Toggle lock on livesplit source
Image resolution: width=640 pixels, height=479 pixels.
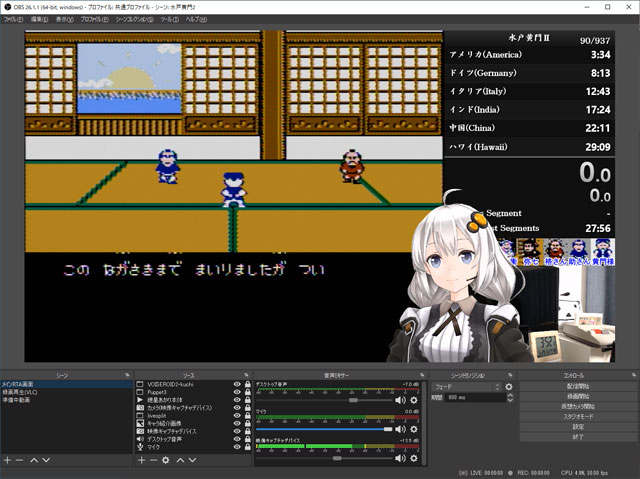coord(247,416)
